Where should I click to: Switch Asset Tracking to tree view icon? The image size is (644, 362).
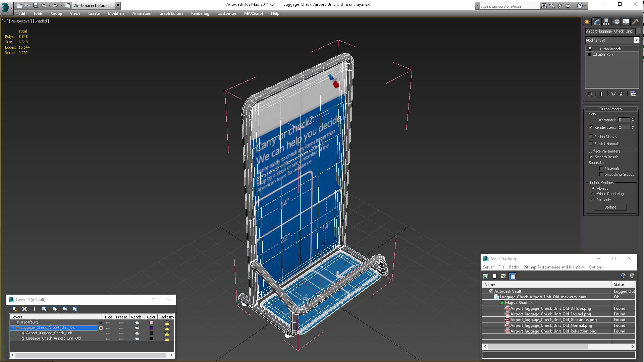click(503, 276)
